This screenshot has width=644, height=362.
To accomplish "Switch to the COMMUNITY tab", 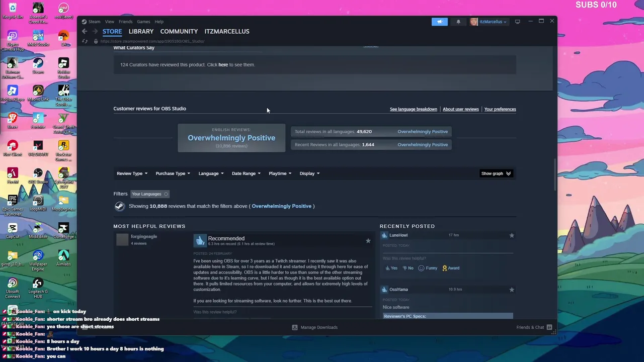I will 179,31.
